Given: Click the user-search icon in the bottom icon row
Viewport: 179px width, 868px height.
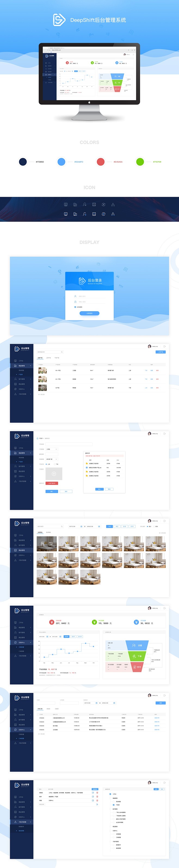Looking at the screenshot, I should 84,214.
